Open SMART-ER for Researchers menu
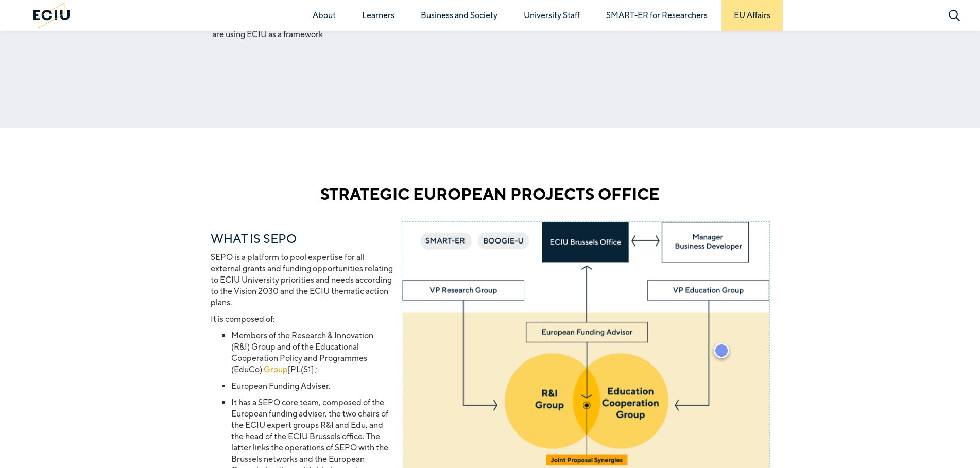The width and height of the screenshot is (980, 468). pyautogui.click(x=657, y=15)
